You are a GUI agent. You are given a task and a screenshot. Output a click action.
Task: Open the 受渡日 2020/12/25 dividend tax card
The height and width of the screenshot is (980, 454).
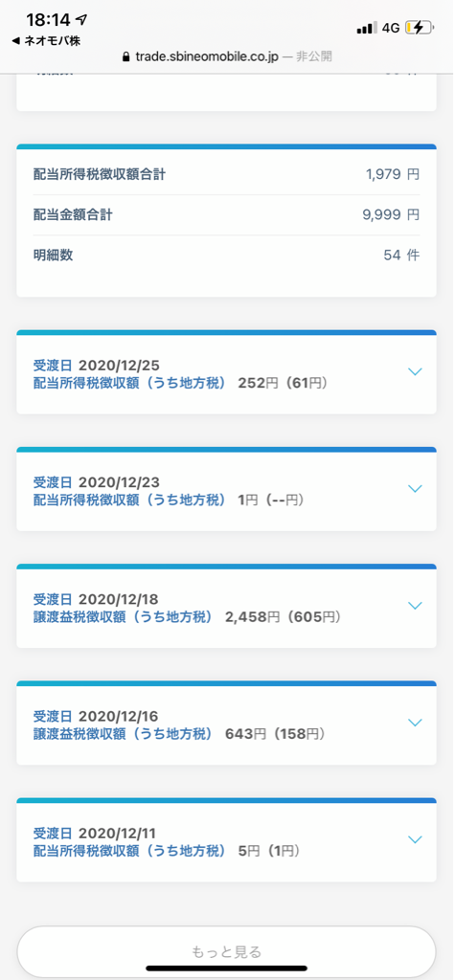click(226, 374)
